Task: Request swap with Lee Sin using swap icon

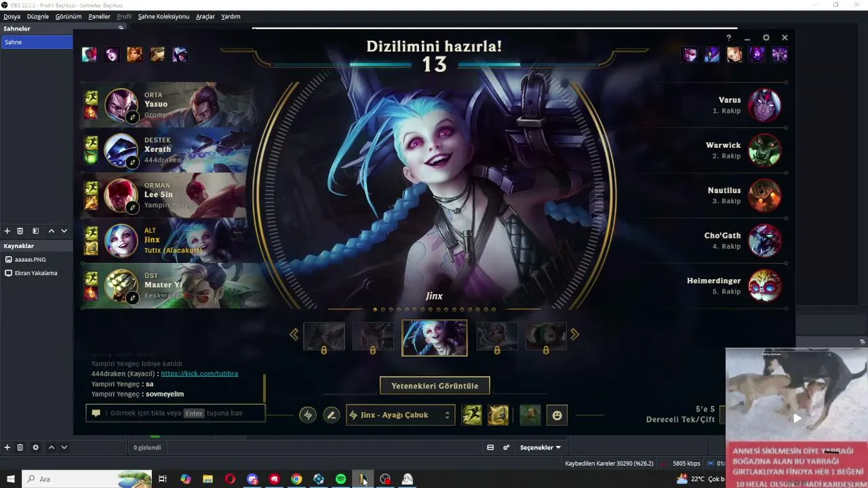Action: pos(133,207)
